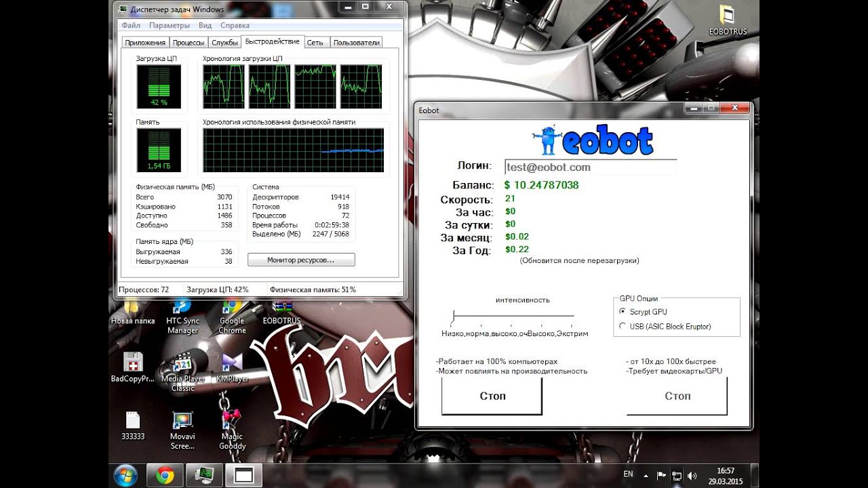The height and width of the screenshot is (488, 868).
Task: Click the Chrome icon in the taskbar
Action: (x=165, y=476)
